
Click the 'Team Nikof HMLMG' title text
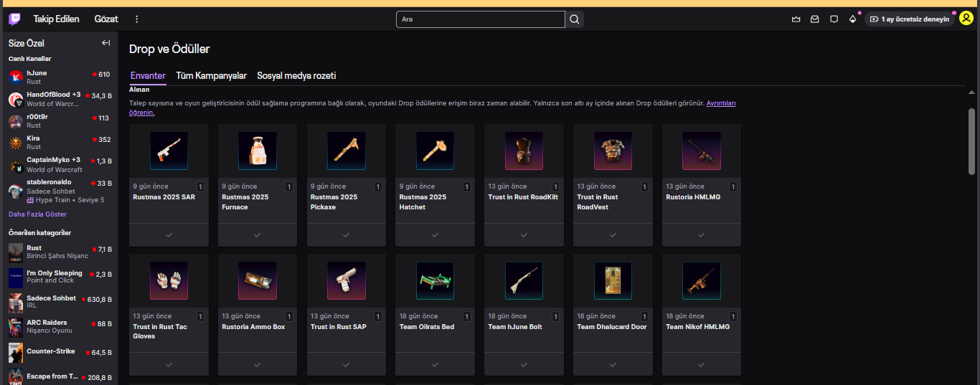click(697, 327)
